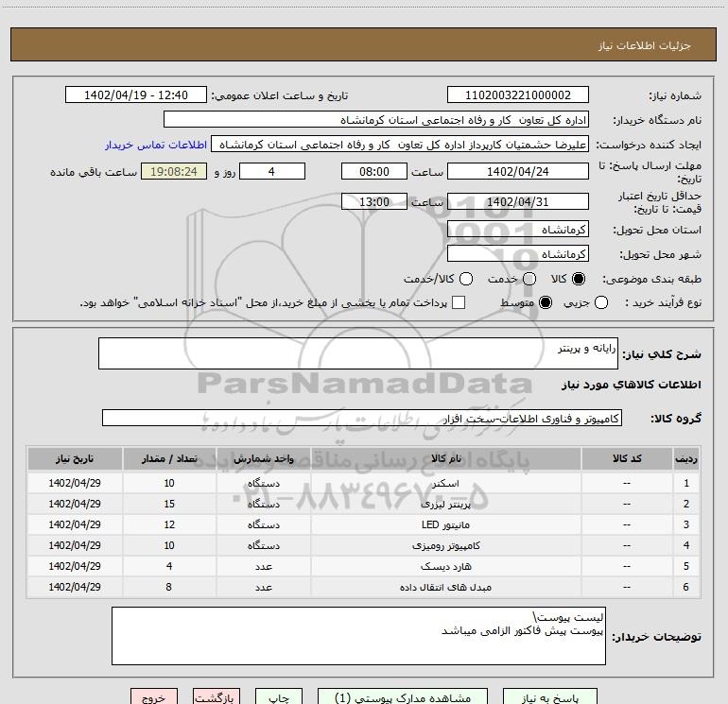728x704 pixels.
Task: Click the request creator field علیرضا حشمتیان
Action: click(x=400, y=145)
